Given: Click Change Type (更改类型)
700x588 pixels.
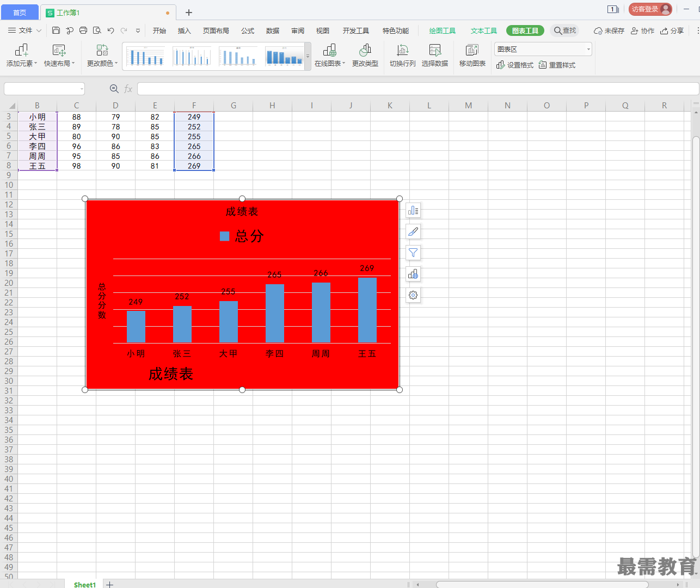Looking at the screenshot, I should (365, 56).
